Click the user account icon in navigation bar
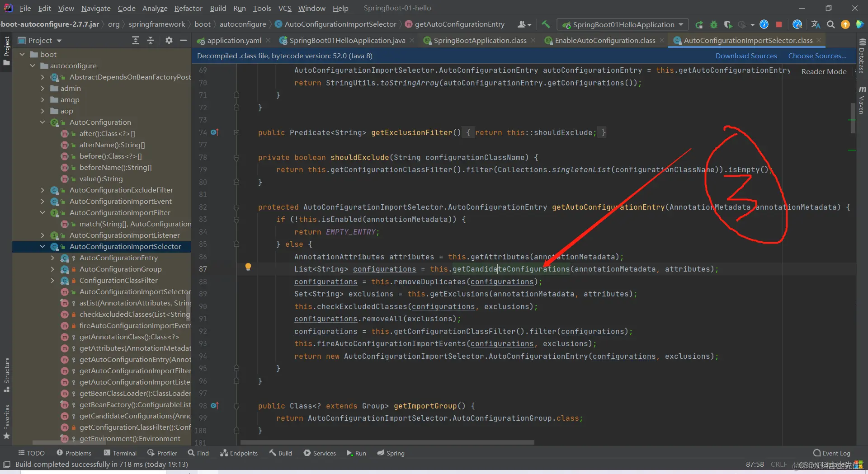The height and width of the screenshot is (474, 868). (x=524, y=24)
